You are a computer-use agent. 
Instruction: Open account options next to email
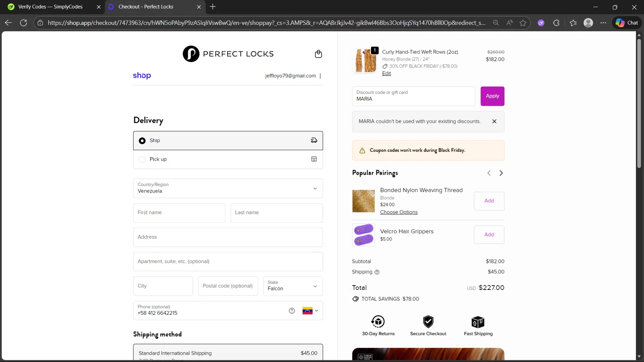[320, 76]
